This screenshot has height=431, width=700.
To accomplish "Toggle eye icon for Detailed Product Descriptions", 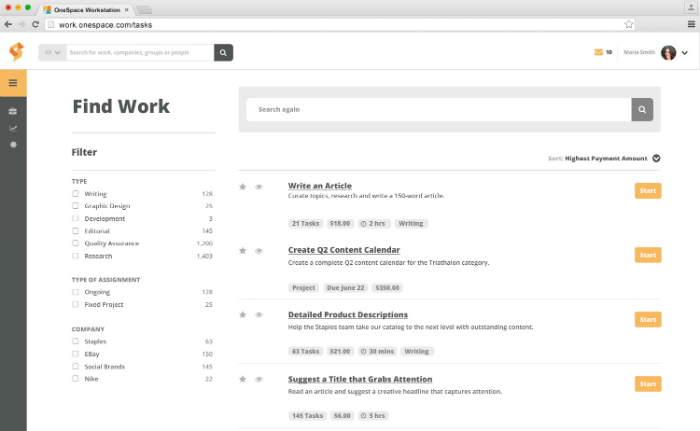I will pyautogui.click(x=259, y=315).
